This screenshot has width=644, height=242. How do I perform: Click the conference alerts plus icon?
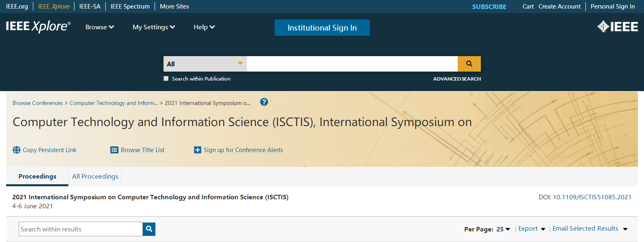198,150
